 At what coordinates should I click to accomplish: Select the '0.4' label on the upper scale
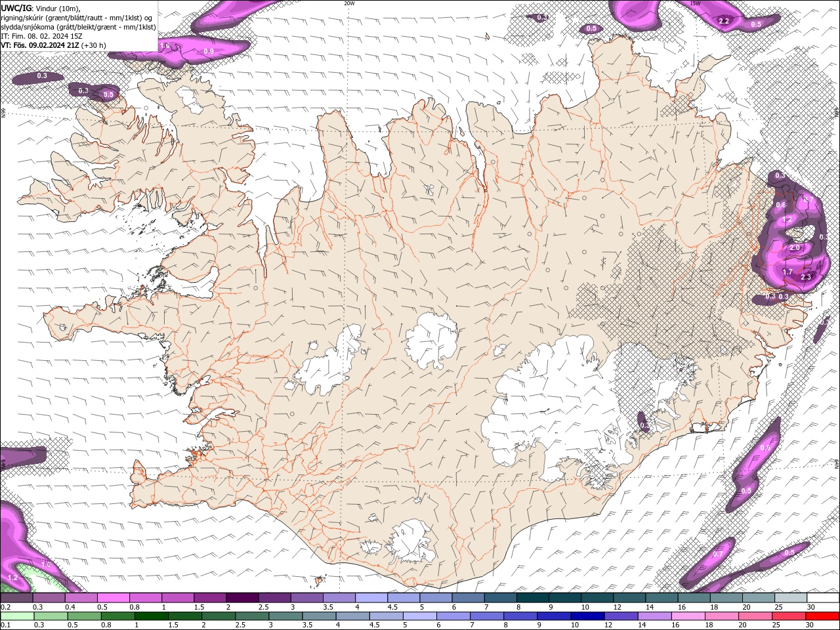point(70,607)
